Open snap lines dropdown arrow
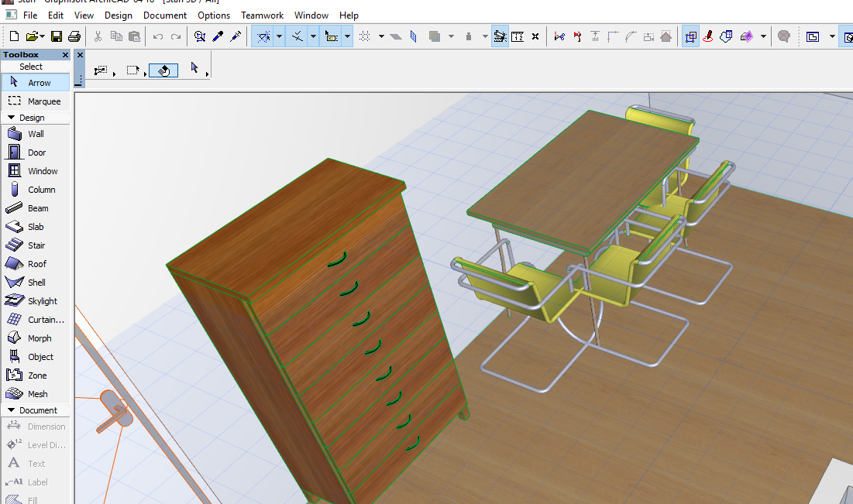 (x=313, y=36)
